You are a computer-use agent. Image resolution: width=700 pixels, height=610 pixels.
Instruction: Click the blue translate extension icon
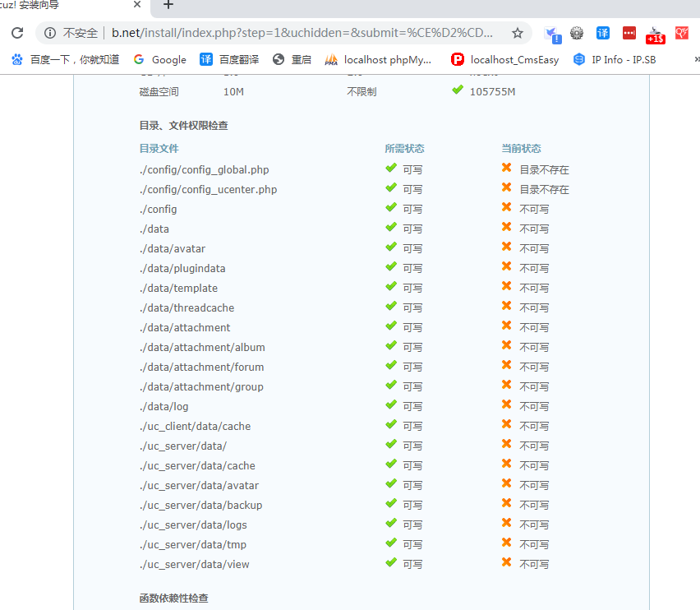pos(603,34)
